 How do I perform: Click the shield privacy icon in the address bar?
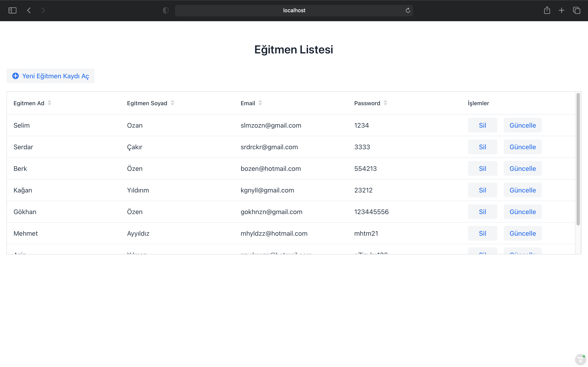click(165, 10)
